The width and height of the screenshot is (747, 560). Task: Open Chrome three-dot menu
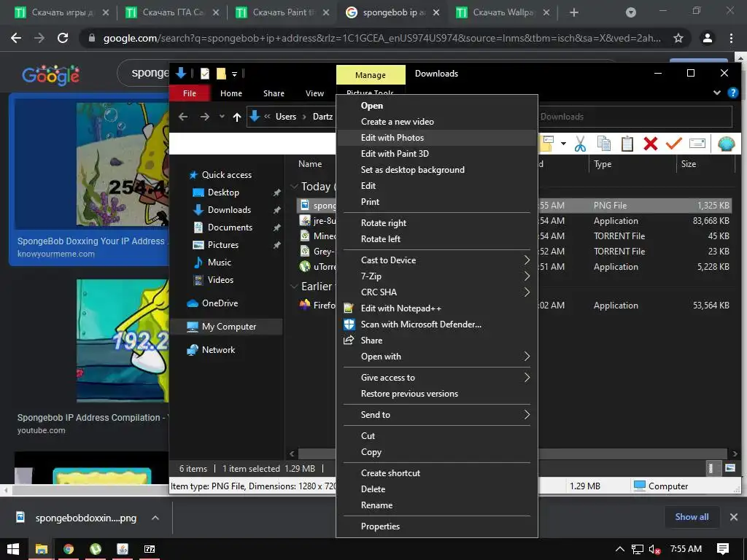coord(731,38)
